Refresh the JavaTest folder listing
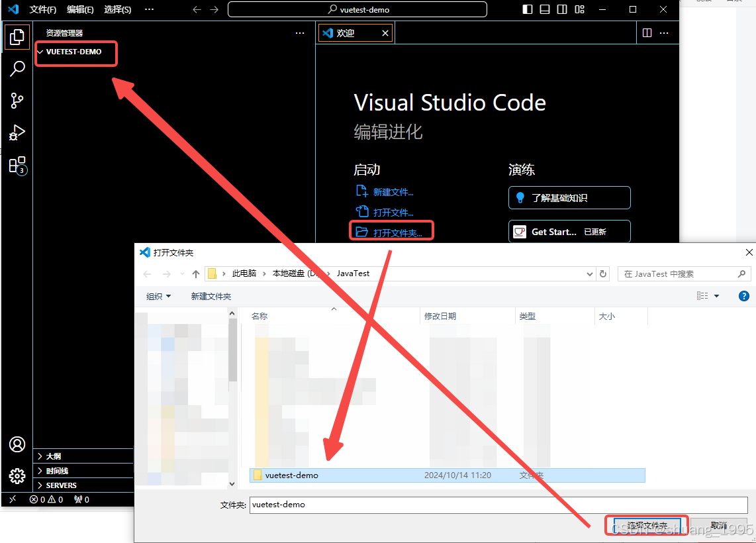The height and width of the screenshot is (543, 756). click(x=602, y=274)
